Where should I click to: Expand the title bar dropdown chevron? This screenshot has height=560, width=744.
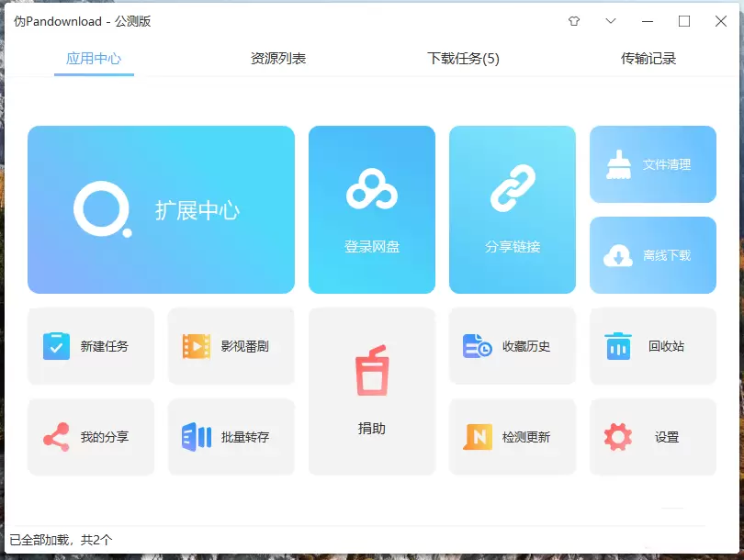click(x=611, y=21)
